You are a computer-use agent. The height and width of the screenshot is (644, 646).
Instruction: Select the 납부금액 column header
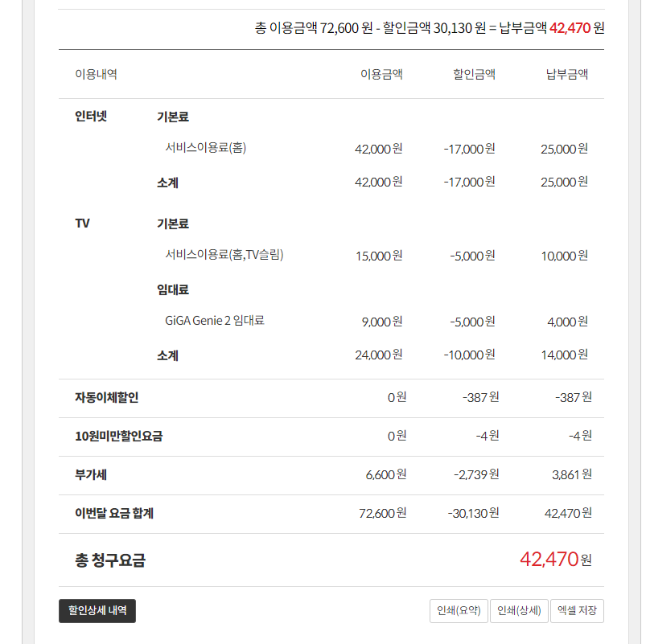567,74
